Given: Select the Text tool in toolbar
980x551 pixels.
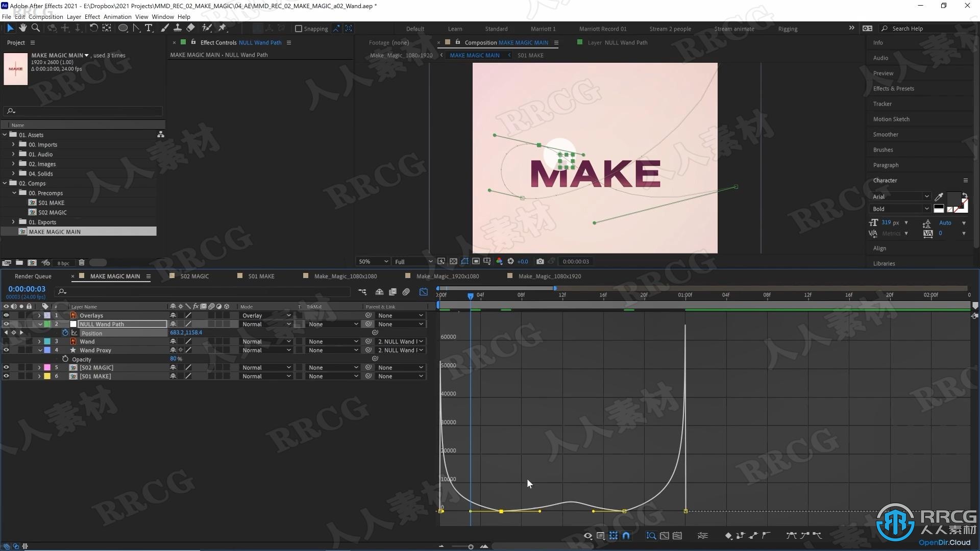Looking at the screenshot, I should click(150, 28).
